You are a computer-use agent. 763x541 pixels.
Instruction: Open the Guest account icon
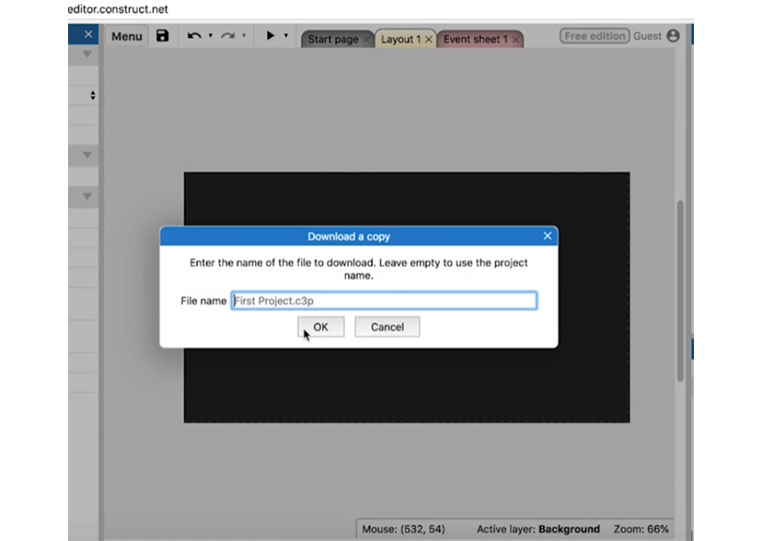pos(673,36)
